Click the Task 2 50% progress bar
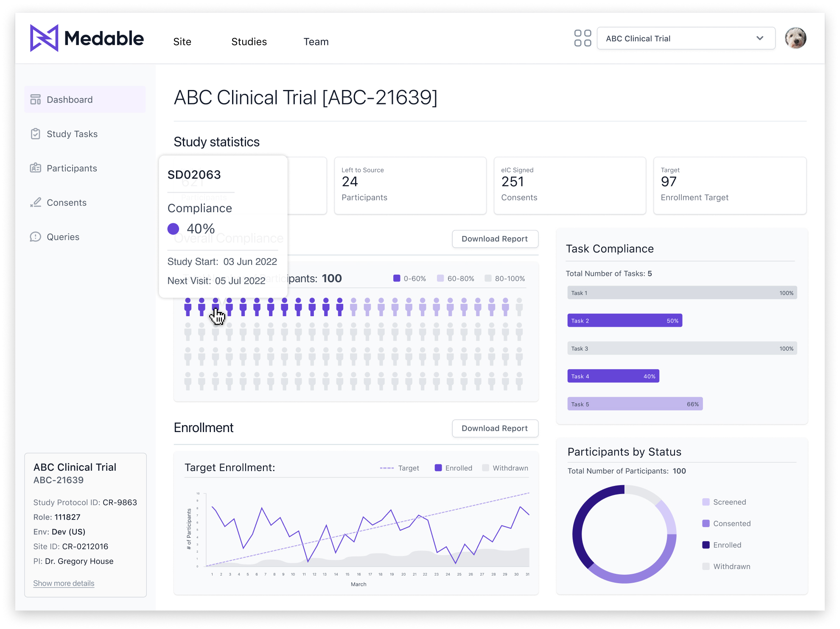This screenshot has width=840, height=629. click(x=624, y=320)
